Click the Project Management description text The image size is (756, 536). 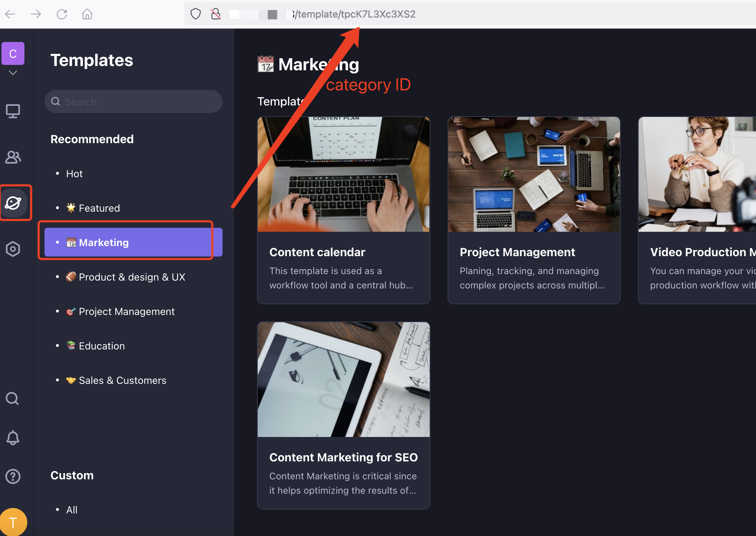(532, 278)
